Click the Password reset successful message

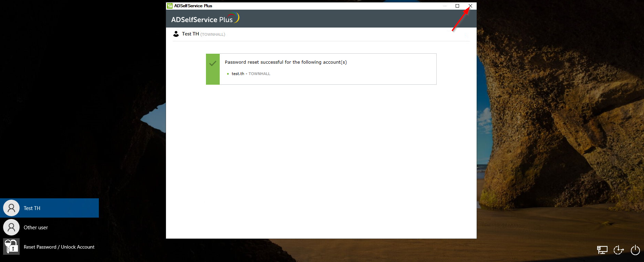click(286, 62)
